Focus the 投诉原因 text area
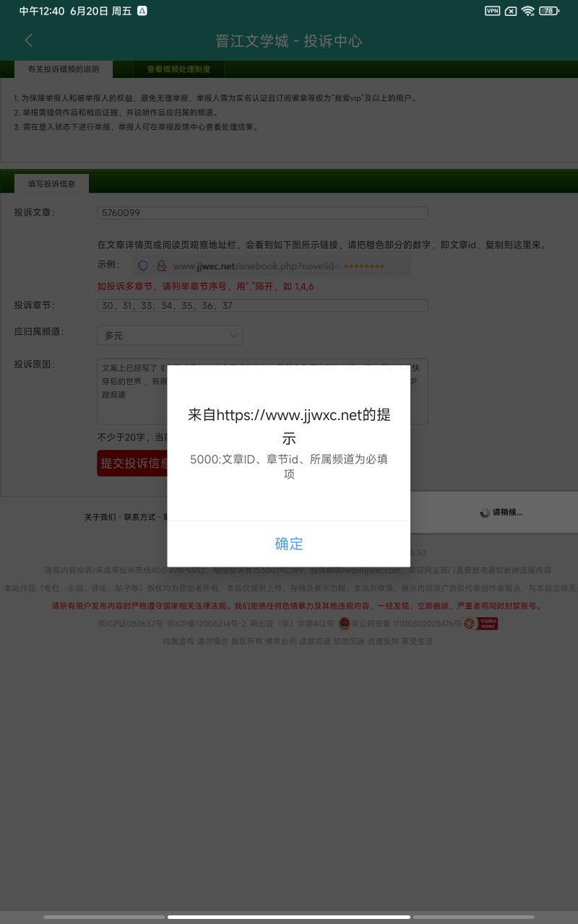Image resolution: width=578 pixels, height=924 pixels. (262, 391)
